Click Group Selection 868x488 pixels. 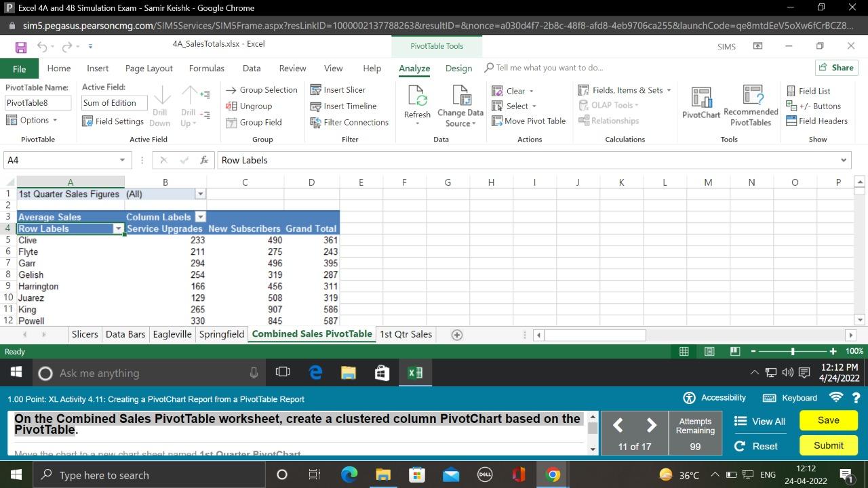tap(262, 90)
